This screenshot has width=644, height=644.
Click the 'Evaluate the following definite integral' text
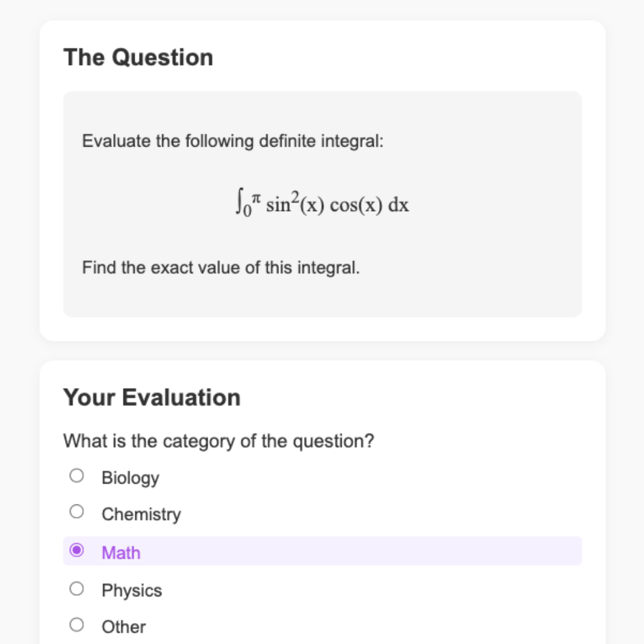[233, 141]
